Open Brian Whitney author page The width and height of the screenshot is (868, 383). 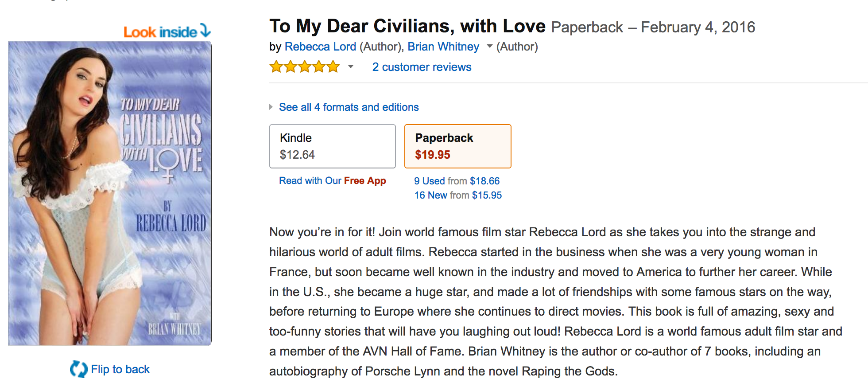pos(443,47)
